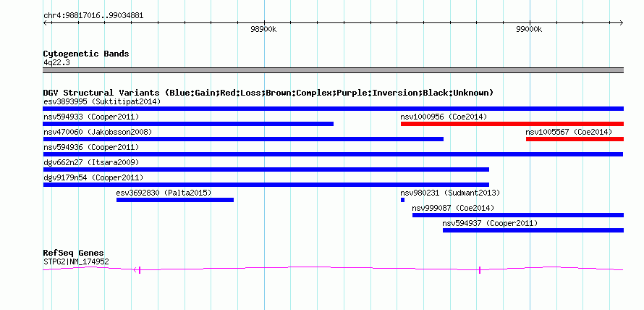Image resolution: width=644 pixels, height=310 pixels.
Task: Open the nsv594933 (Cooper2011) variant label
Action: pyautogui.click(x=91, y=117)
